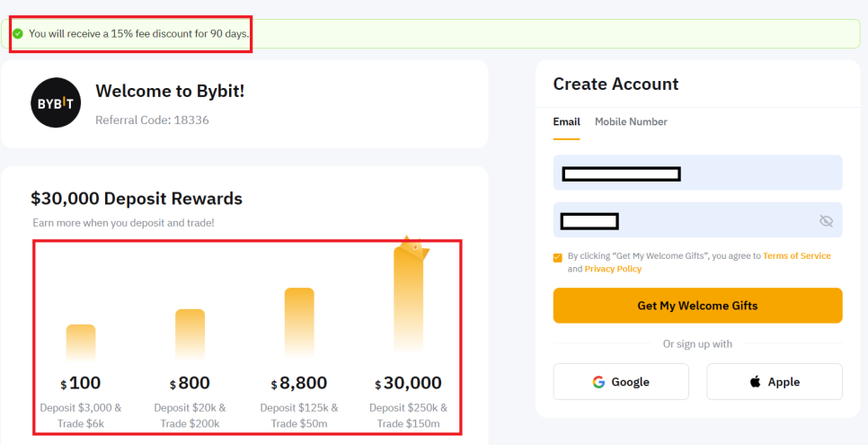The width and height of the screenshot is (868, 445).
Task: Click Deposit $20k & Trade $200k text
Action: click(190, 415)
